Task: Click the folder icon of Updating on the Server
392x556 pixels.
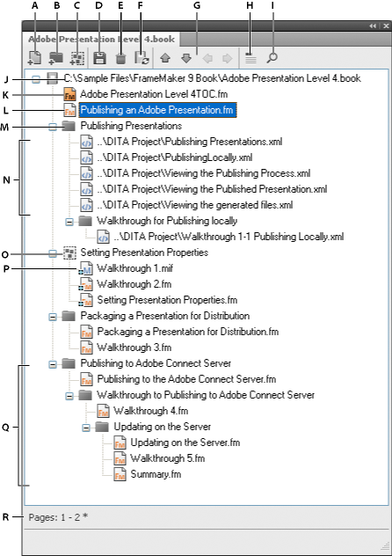Action: (x=102, y=427)
